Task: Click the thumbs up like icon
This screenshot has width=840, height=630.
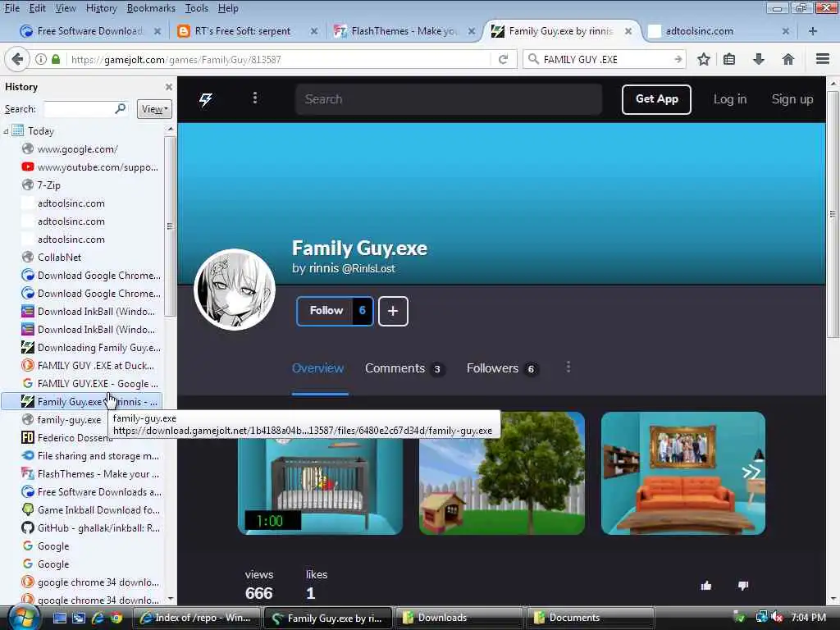Action: tap(706, 586)
